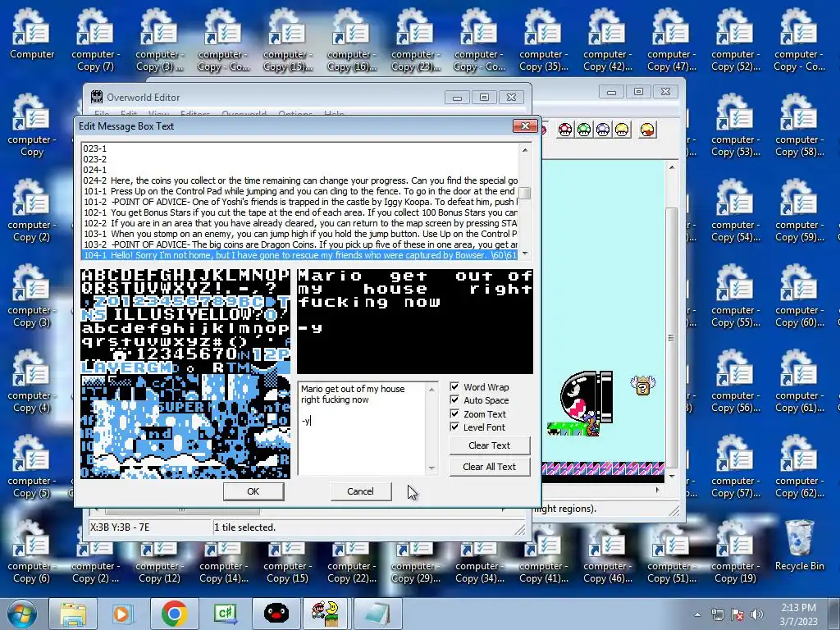
Task: Uncheck the Level Font option
Action: tap(454, 427)
